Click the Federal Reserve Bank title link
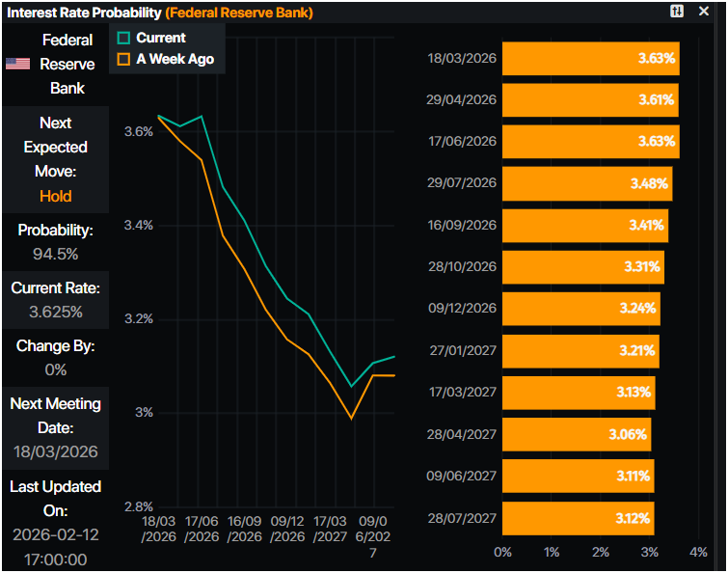Image resolution: width=728 pixels, height=573 pixels. pyautogui.click(x=239, y=13)
